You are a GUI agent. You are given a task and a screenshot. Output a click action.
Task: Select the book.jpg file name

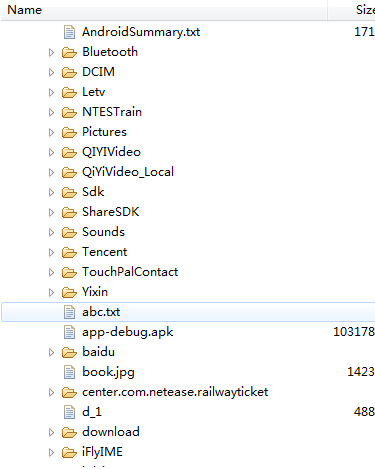click(108, 372)
